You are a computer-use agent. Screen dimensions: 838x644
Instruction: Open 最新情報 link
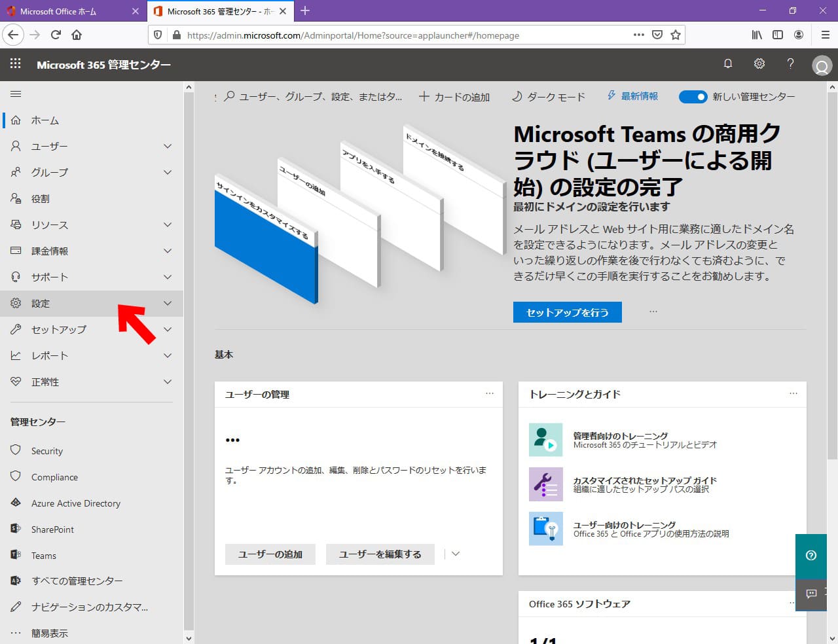pos(632,96)
